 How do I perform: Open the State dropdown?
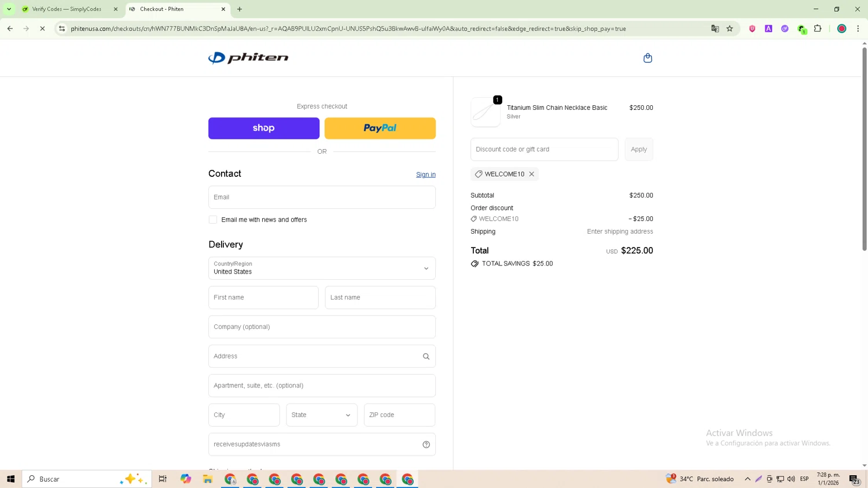(322, 415)
